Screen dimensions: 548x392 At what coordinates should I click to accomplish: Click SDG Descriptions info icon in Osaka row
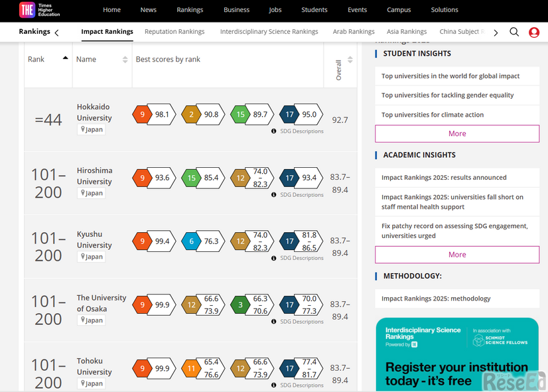click(x=273, y=322)
